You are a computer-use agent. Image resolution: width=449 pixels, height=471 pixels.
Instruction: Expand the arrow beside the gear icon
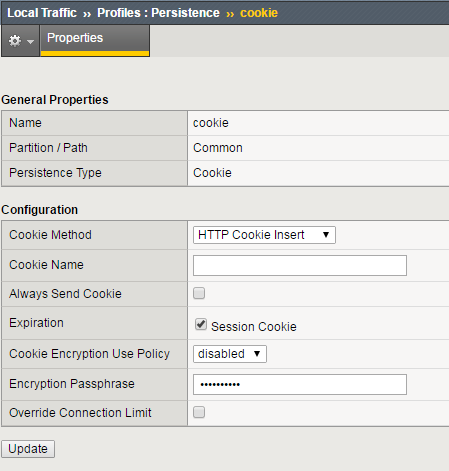[x=30, y=42]
